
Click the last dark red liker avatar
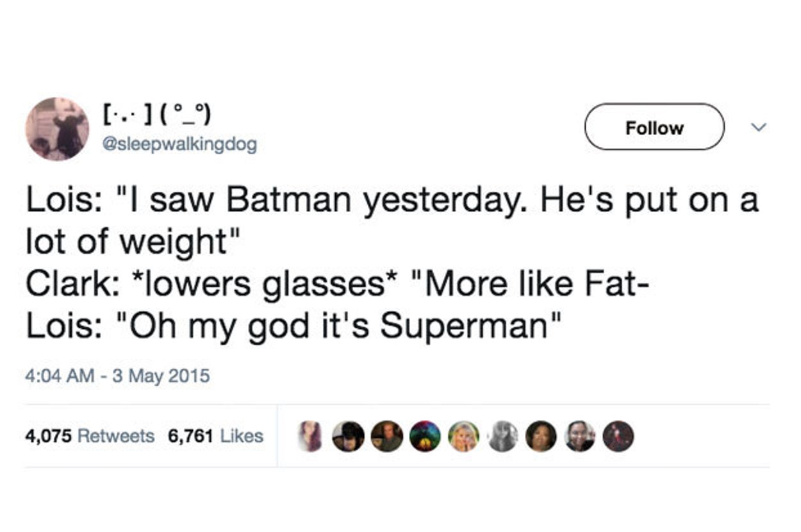pyautogui.click(x=618, y=436)
